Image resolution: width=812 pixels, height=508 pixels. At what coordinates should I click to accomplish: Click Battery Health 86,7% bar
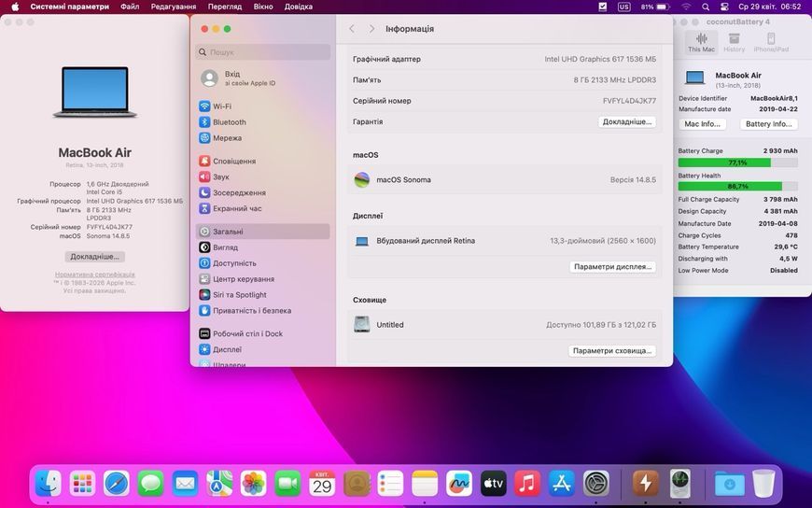tap(737, 186)
